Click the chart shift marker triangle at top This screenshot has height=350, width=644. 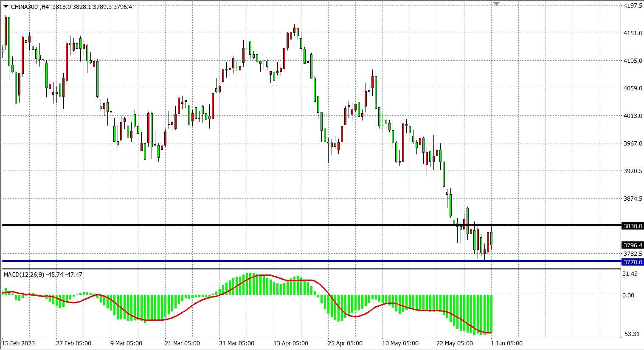496,4
